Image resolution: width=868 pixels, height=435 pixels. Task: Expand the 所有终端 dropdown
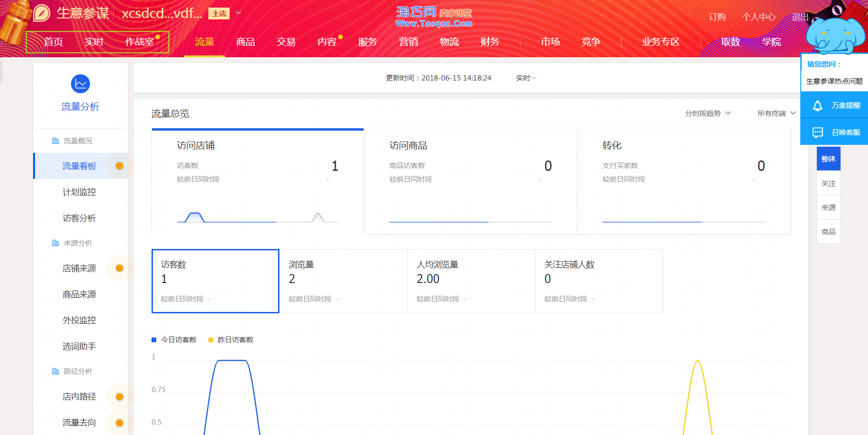coord(776,114)
